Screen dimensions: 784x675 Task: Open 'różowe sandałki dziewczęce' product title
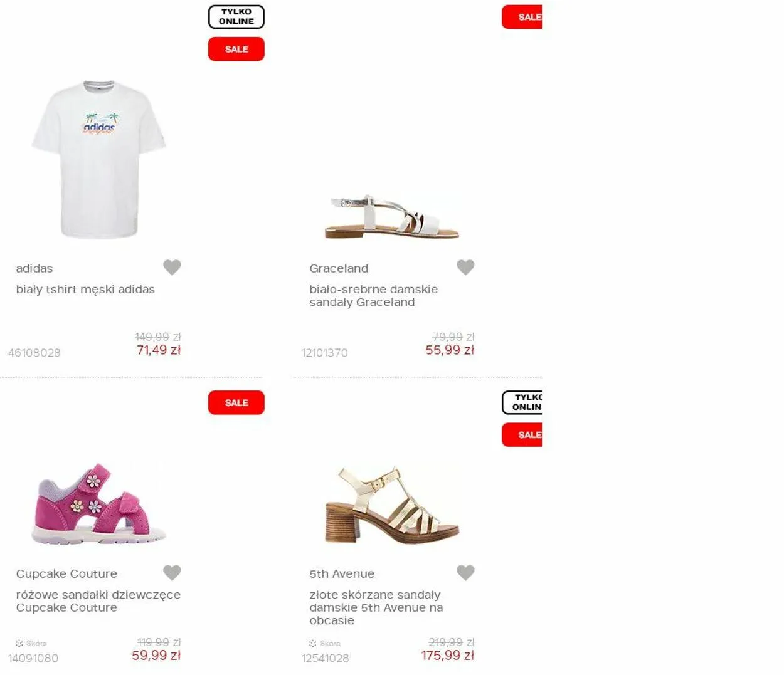tap(98, 601)
